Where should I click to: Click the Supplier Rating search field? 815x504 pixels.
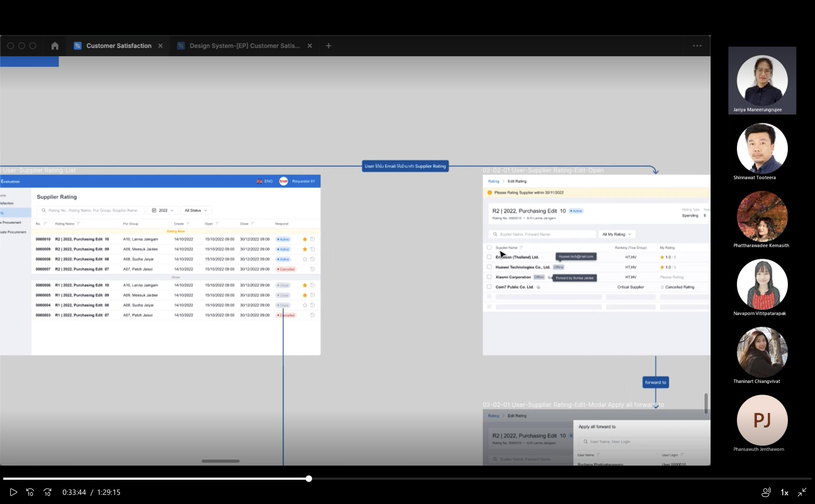pos(91,210)
